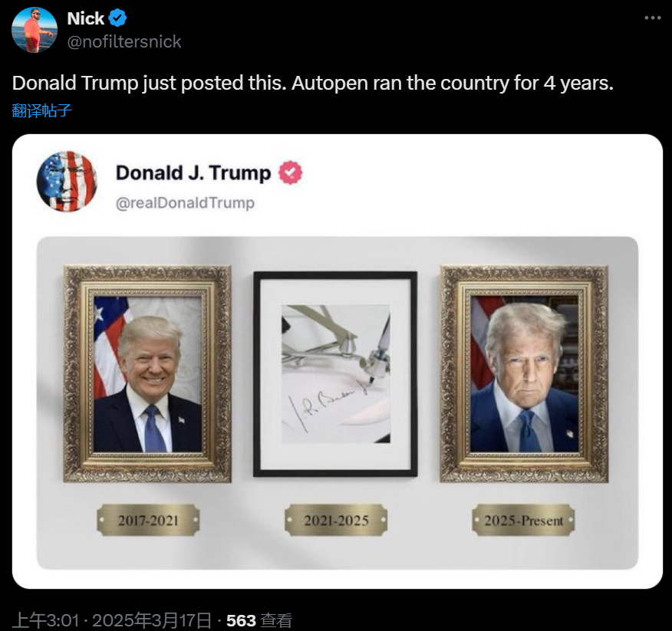Click the @realDonaldTrump handle text

pos(185,202)
